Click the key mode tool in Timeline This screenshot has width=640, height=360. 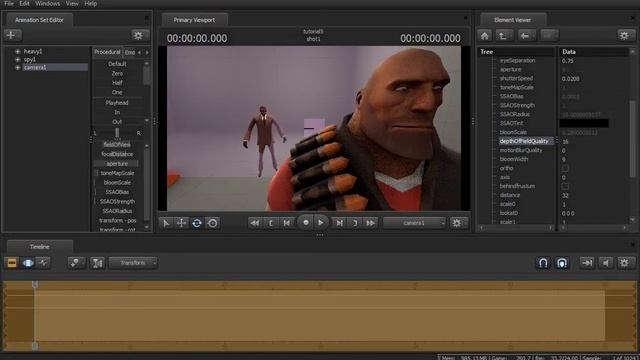[76, 263]
